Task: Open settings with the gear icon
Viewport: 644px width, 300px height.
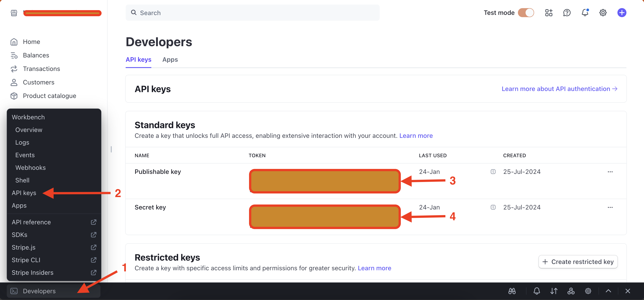Action: (603, 13)
